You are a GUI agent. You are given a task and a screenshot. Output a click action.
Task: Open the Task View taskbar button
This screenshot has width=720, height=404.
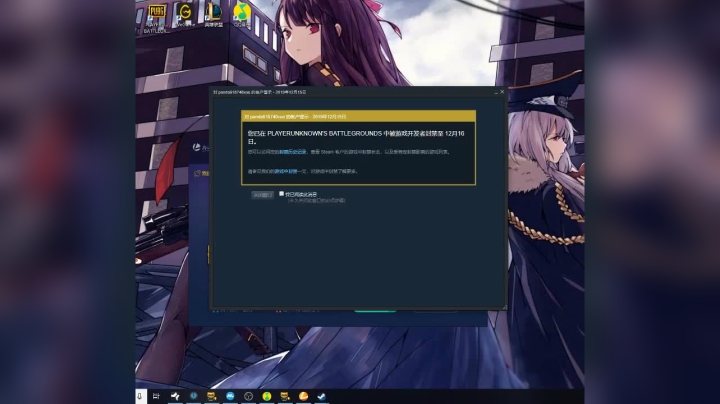(x=156, y=396)
